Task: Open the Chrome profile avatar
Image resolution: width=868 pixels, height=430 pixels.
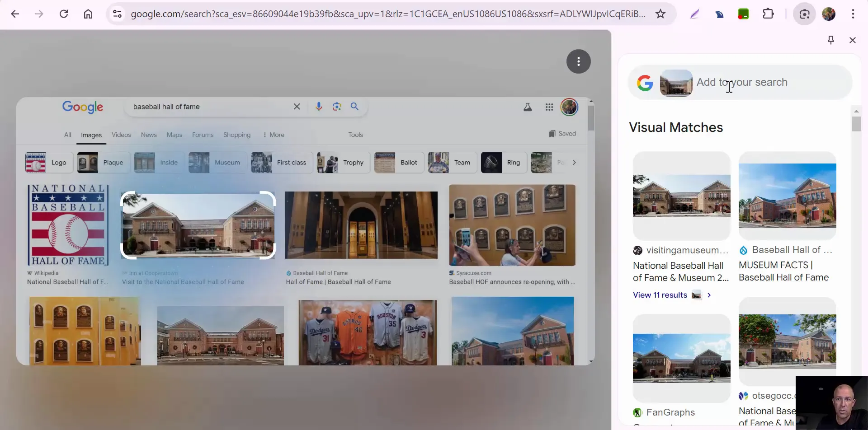Action: [x=829, y=14]
